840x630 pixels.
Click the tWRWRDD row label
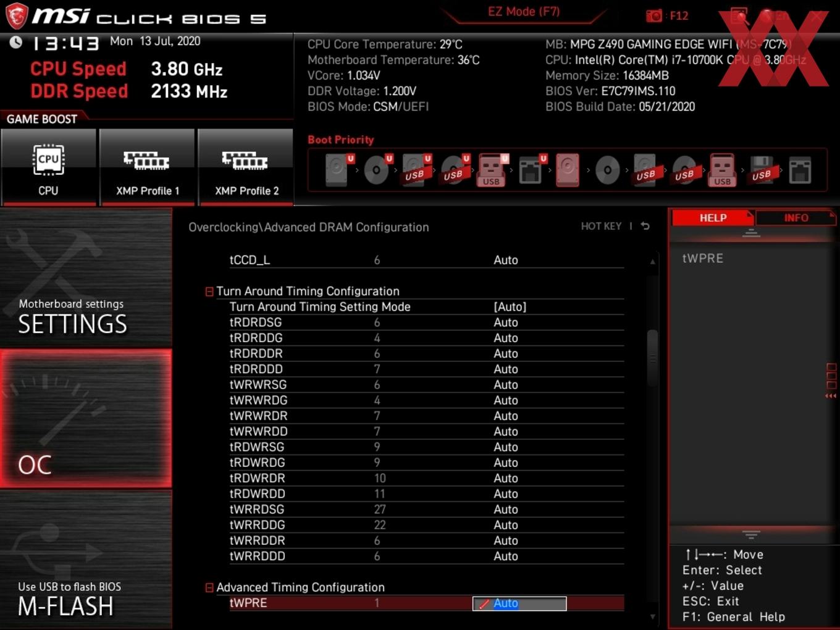pos(258,431)
